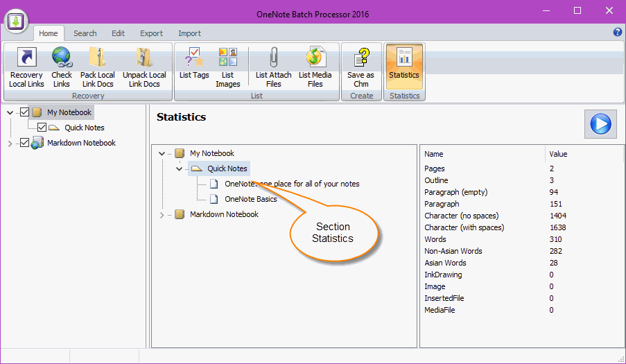
Task: Click Quick Notes section icon in left panel
Action: tap(54, 128)
